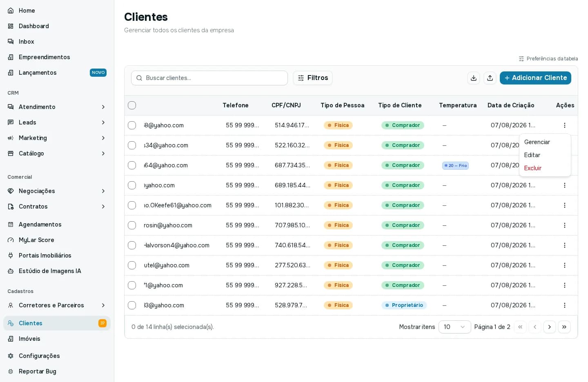The image size is (588, 382).
Task: Open actions menu for 707.98510 row
Action: 565,225
